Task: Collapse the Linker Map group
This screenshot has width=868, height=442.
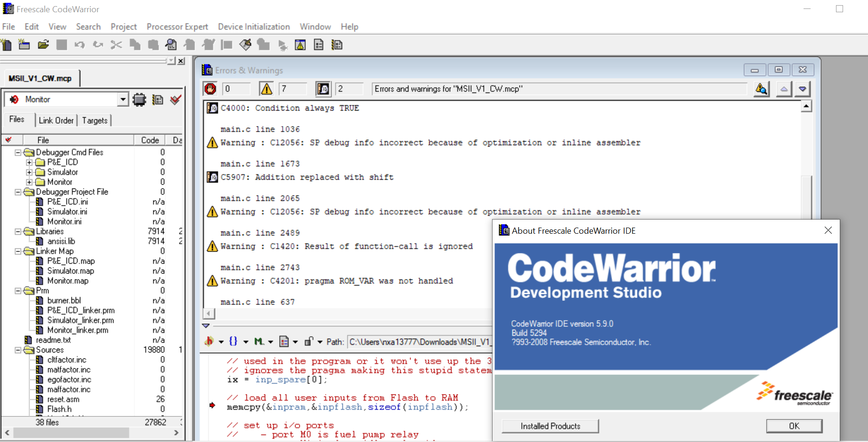Action: [x=18, y=251]
